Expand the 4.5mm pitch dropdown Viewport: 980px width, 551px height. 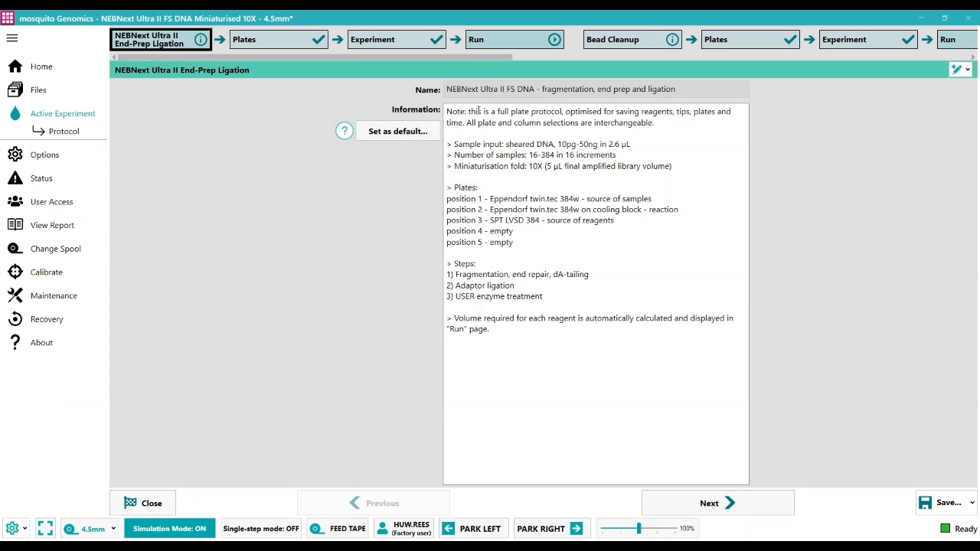[113, 529]
